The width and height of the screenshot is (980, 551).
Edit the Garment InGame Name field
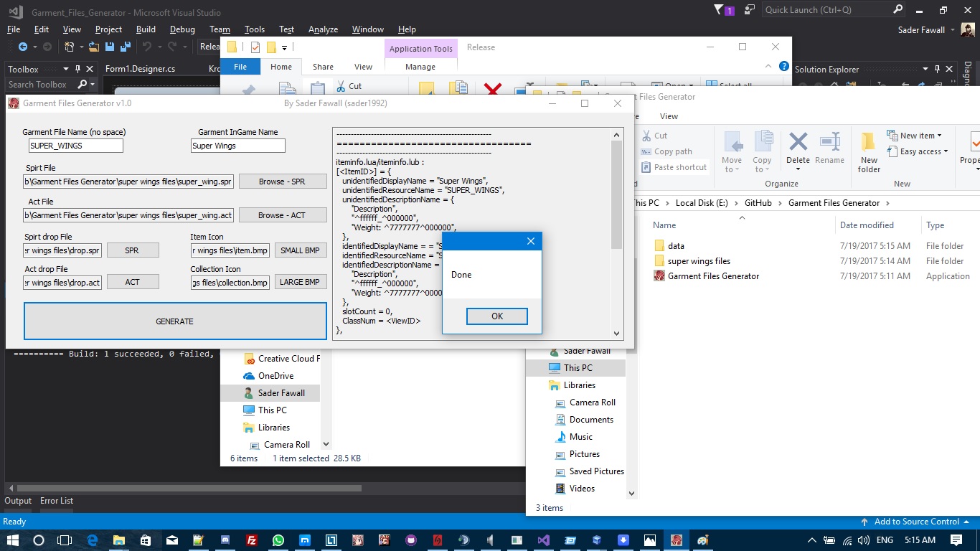238,146
